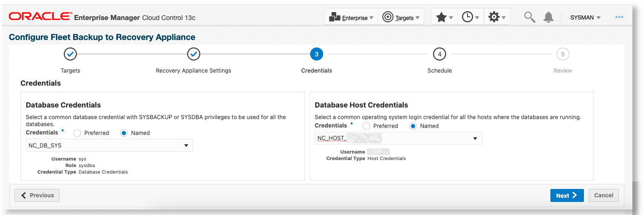The height and width of the screenshot is (215, 644).
Task: Select Preferred for Database Host Credentials
Action: [366, 126]
